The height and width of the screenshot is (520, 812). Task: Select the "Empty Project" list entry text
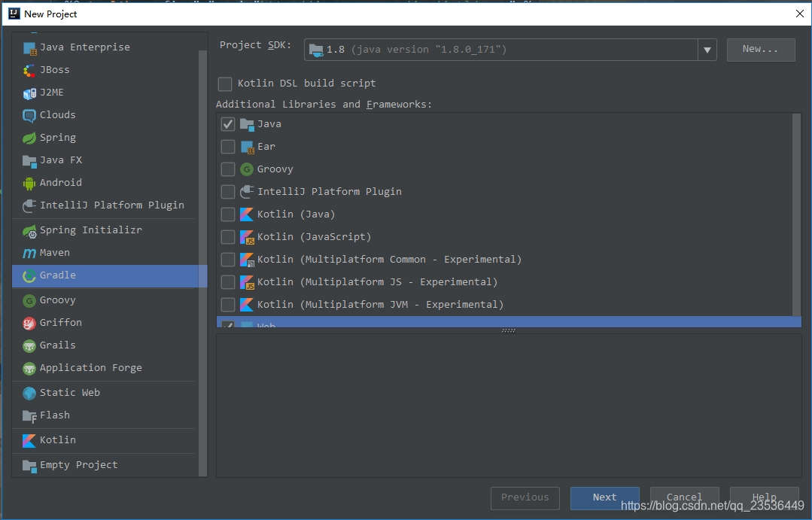pos(79,465)
